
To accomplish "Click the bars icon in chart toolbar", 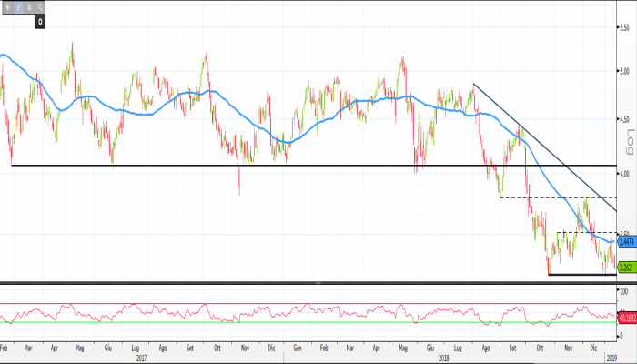I will [31, 7].
